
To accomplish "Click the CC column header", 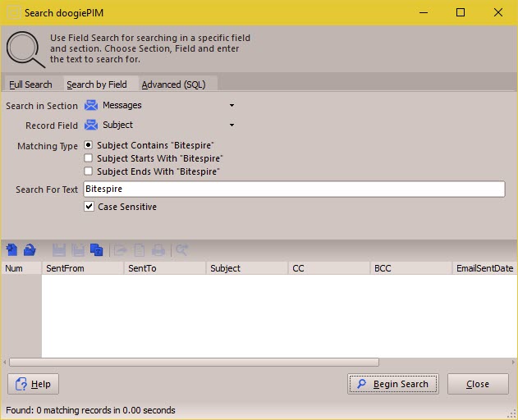I will pos(329,268).
